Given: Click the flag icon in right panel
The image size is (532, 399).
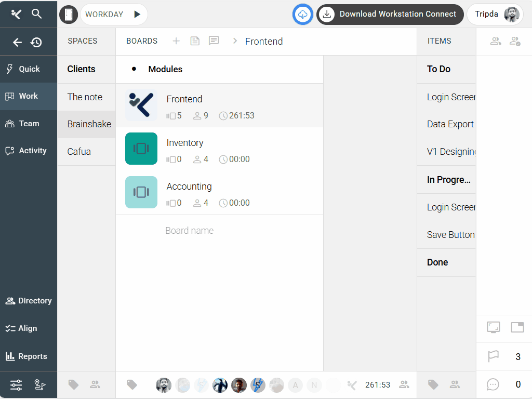Looking at the screenshot, I should pos(493,357).
